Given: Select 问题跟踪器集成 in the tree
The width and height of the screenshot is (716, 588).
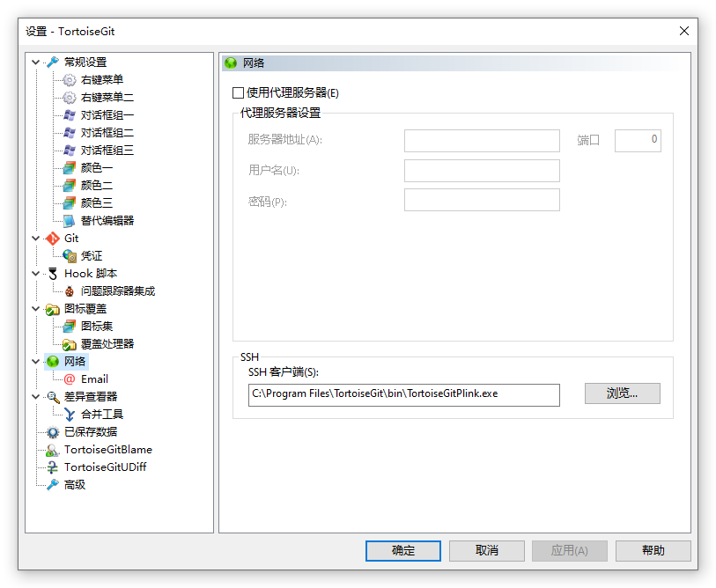Looking at the screenshot, I should pos(118,291).
